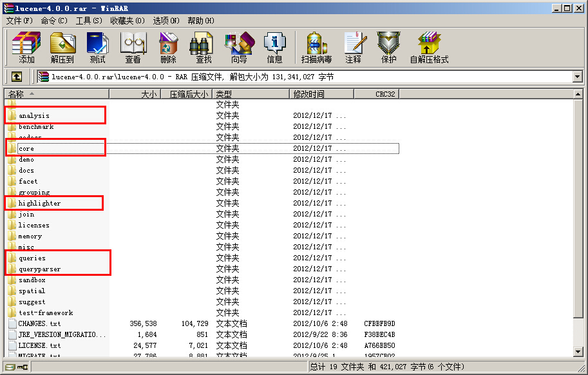
Task: Go up one folder level arrow
Action: (17, 77)
